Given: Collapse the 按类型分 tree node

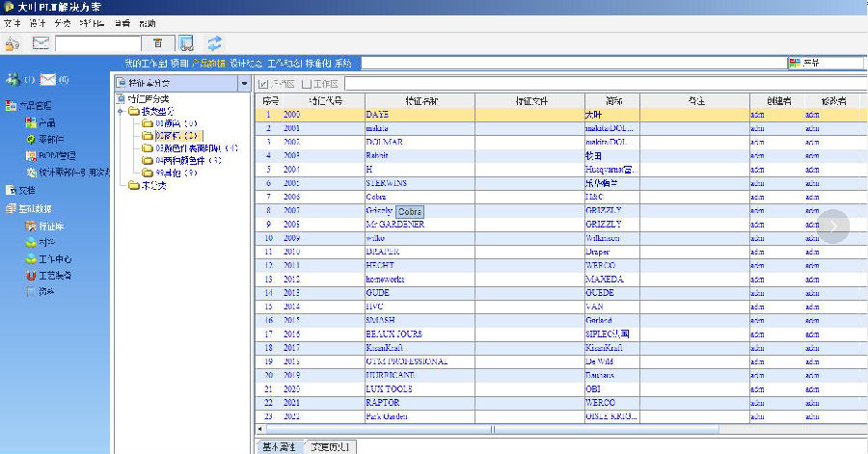Looking at the screenshot, I should click(121, 111).
